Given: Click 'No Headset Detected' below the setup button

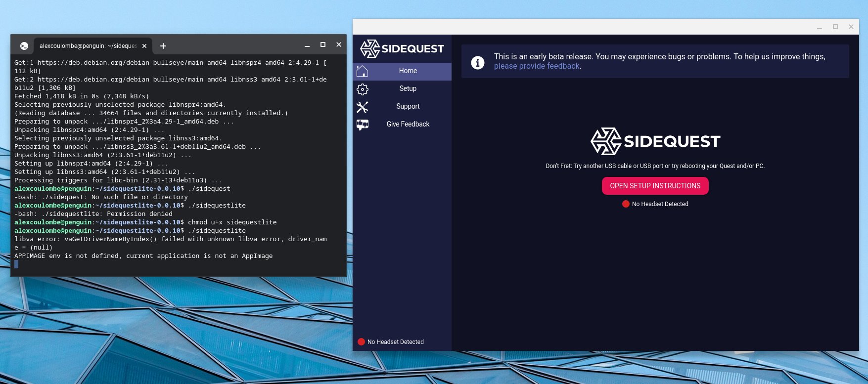Looking at the screenshot, I should [x=660, y=204].
